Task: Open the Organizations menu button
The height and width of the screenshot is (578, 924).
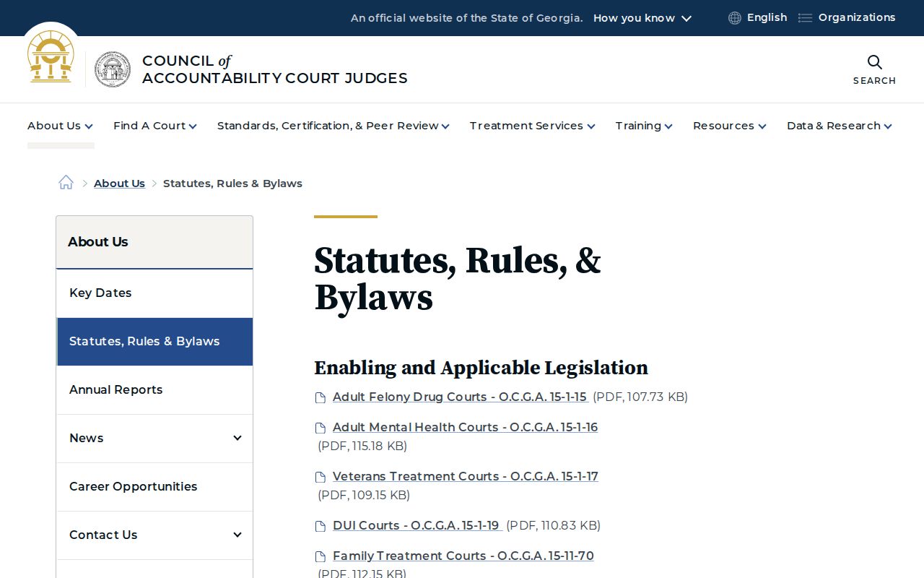Action: coord(847,18)
